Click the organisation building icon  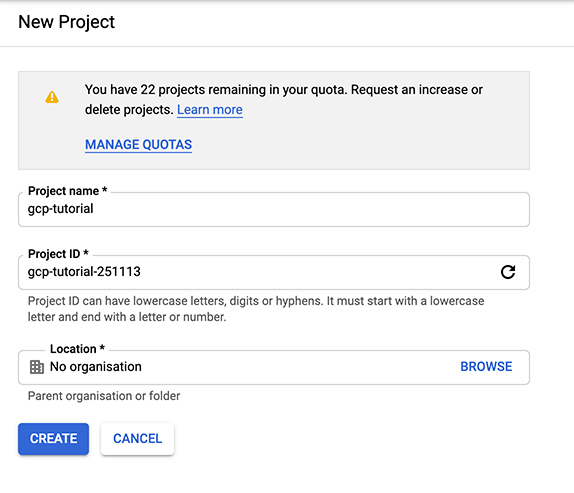click(37, 367)
